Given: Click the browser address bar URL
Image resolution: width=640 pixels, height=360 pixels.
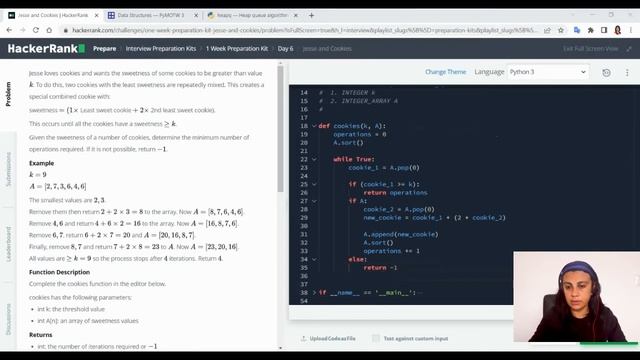Looking at the screenshot, I should pos(304,30).
